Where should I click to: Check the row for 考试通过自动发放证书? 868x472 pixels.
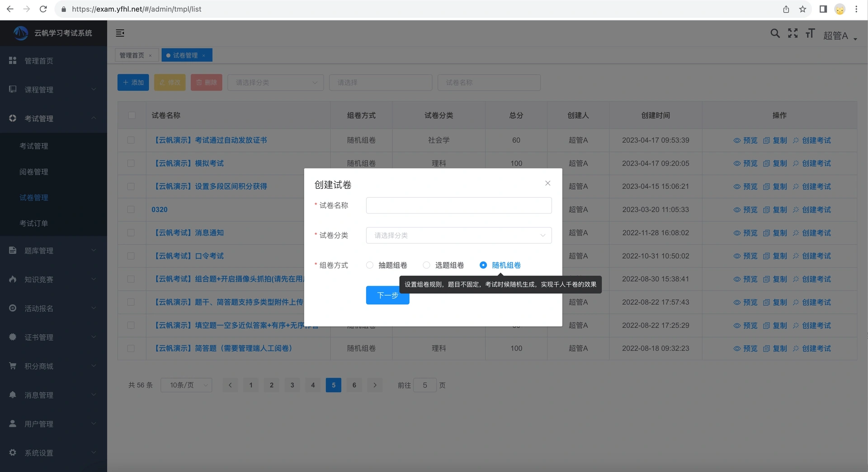pos(131,140)
